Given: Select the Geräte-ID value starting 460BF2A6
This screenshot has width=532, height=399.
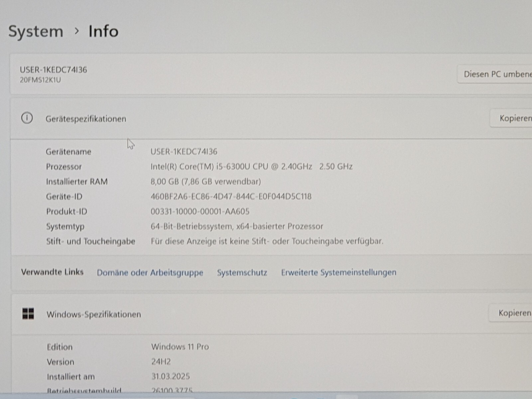Looking at the screenshot, I should 231,197.
